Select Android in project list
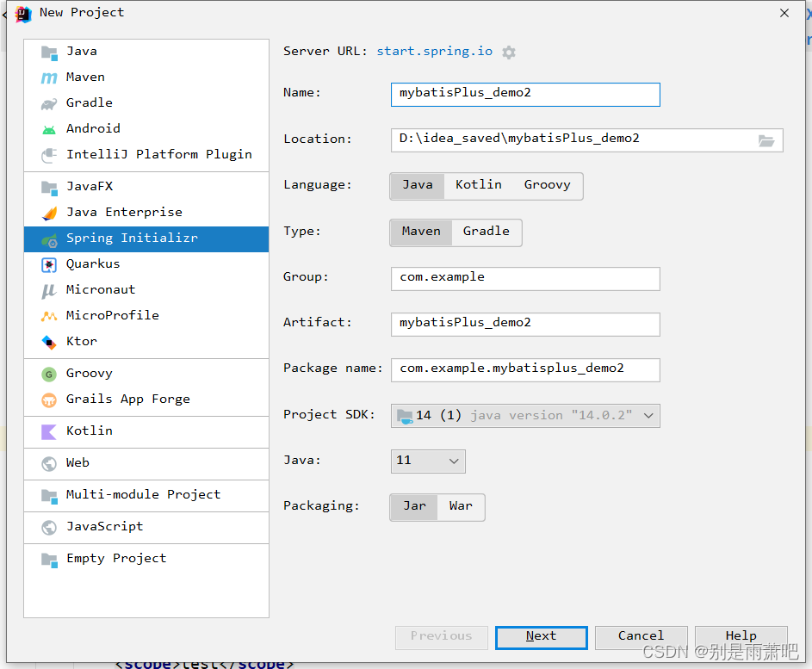The width and height of the screenshot is (812, 669). tap(146, 129)
